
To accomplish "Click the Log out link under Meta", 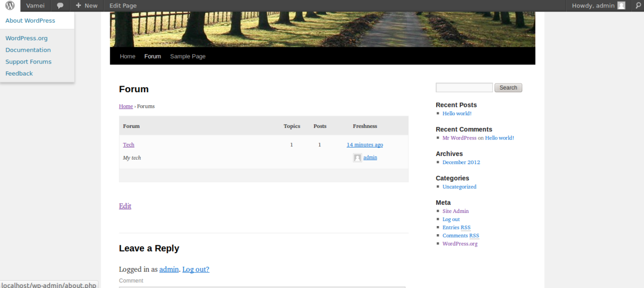I will click(x=451, y=219).
